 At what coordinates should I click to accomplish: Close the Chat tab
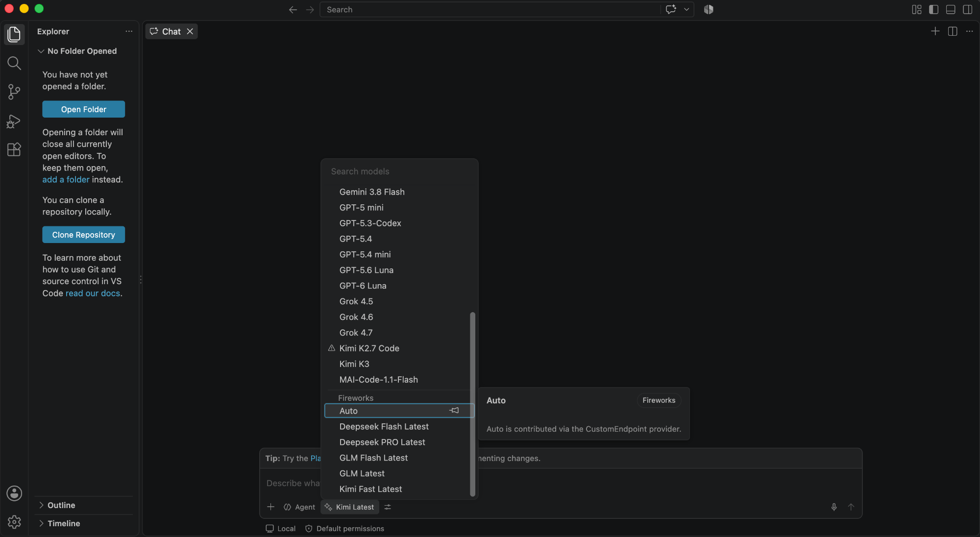coord(190,31)
